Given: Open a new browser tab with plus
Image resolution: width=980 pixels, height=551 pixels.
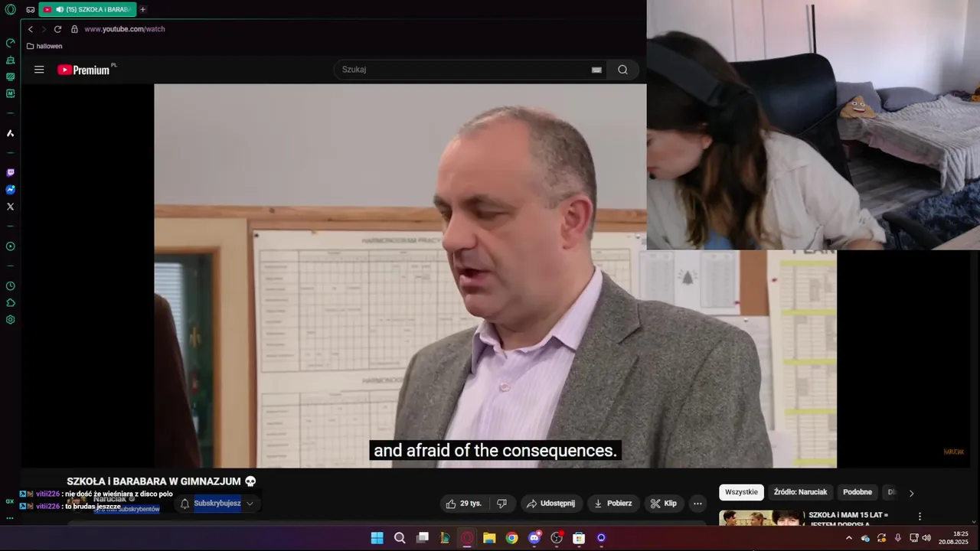Looking at the screenshot, I should point(142,9).
